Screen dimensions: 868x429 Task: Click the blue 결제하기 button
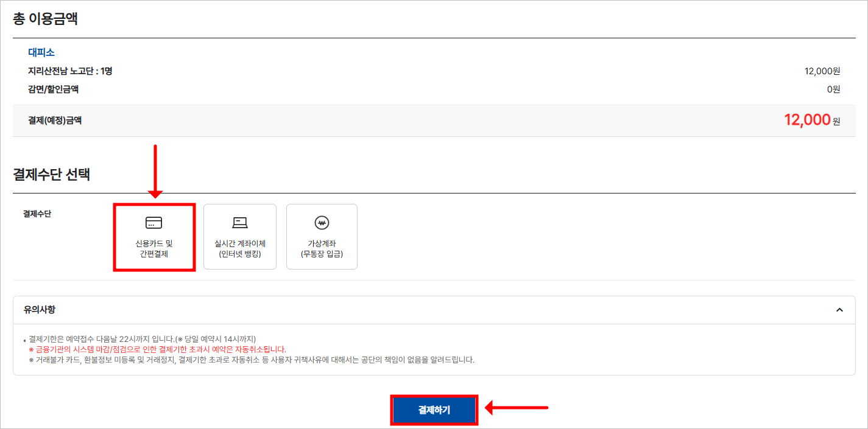(x=434, y=410)
